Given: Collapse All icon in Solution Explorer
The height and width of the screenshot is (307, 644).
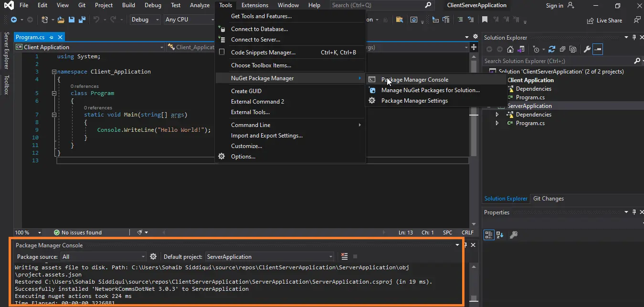Looking at the screenshot, I should coord(563,49).
